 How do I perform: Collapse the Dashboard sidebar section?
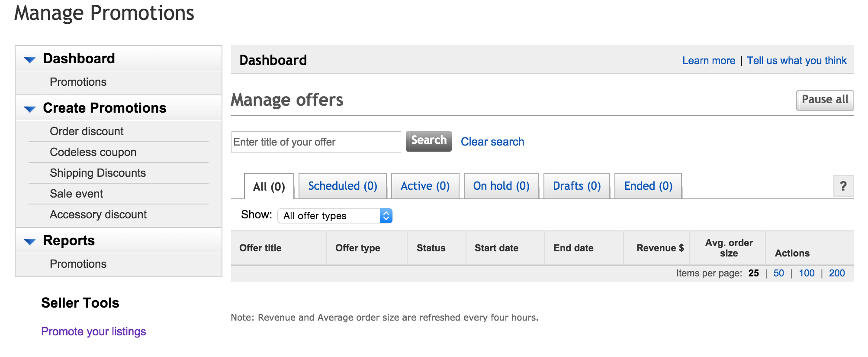tap(30, 60)
